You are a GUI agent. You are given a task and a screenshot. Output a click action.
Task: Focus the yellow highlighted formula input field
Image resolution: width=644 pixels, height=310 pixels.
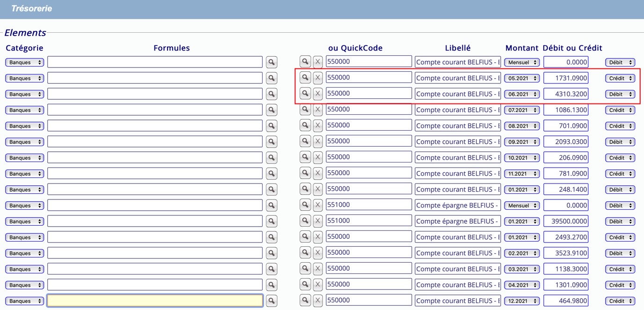click(x=155, y=301)
